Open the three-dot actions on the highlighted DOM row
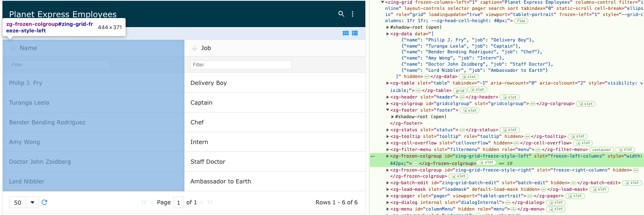The image size is (644, 215). pos(373,156)
